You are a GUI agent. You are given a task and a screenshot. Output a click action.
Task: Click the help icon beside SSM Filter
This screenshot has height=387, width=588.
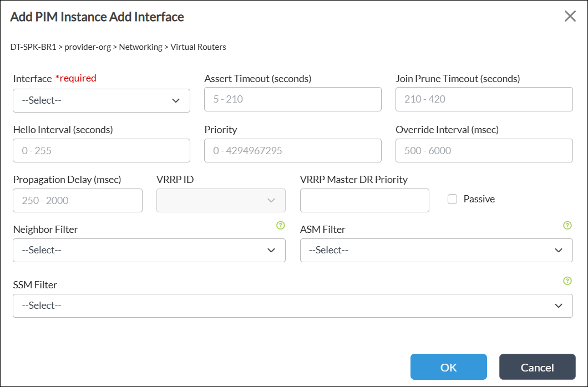(567, 281)
